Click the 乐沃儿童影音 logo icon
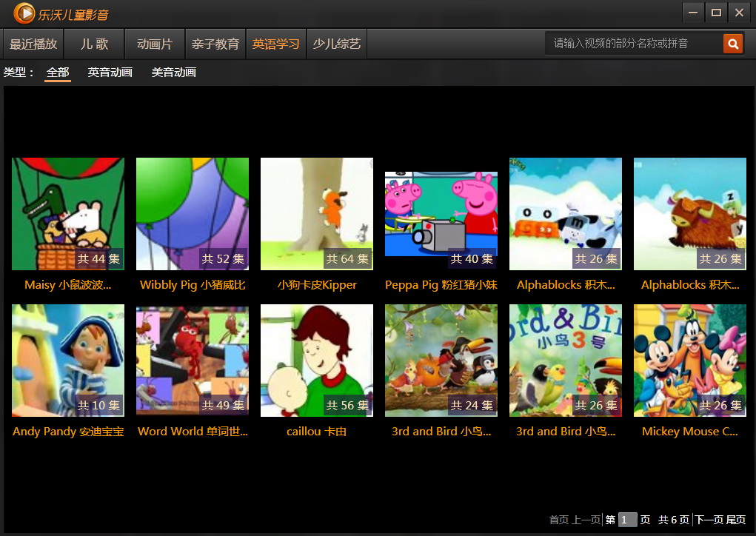756x536 pixels. point(24,13)
